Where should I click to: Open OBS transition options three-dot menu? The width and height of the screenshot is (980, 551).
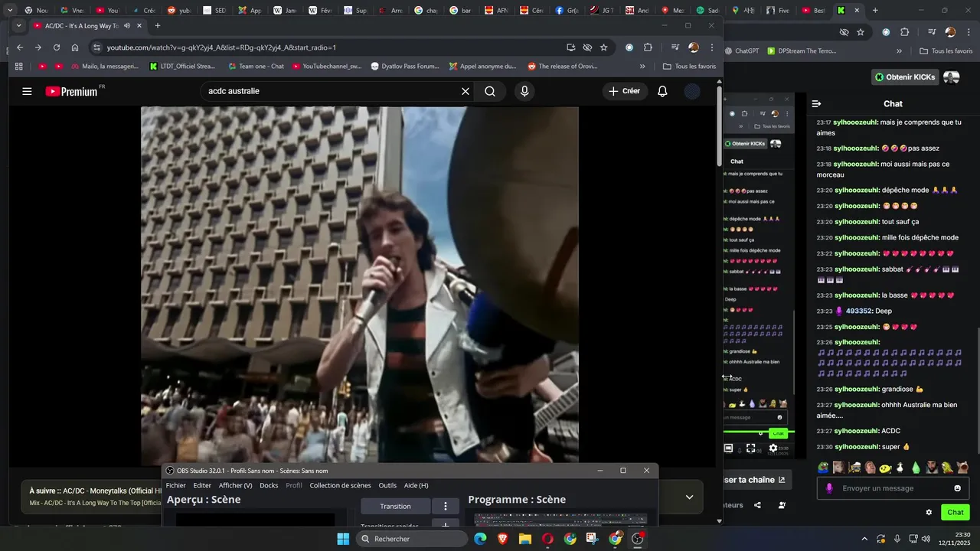tap(445, 506)
